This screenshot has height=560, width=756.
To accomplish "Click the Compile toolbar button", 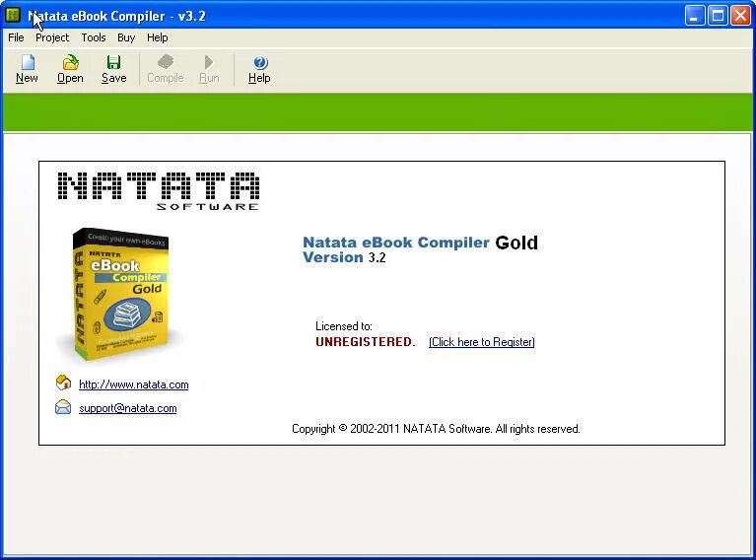I will [x=166, y=69].
